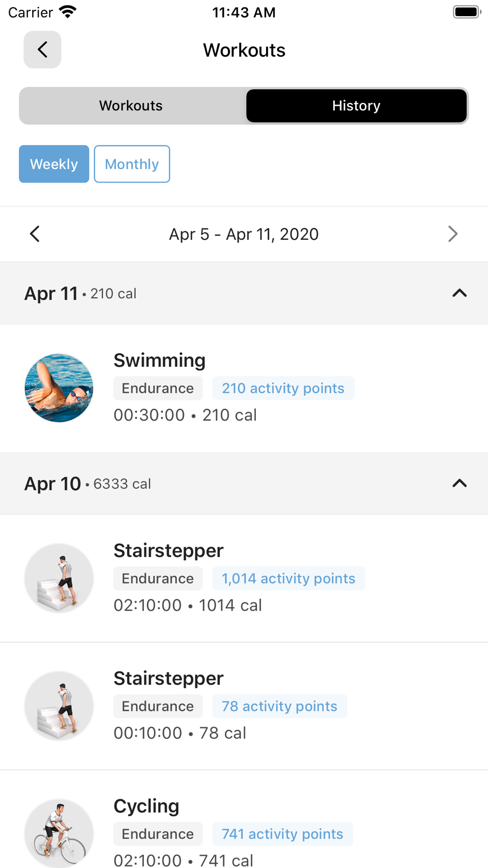Viewport: 488px width, 868px height.
Task: Switch to the History tab
Action: [x=356, y=105]
